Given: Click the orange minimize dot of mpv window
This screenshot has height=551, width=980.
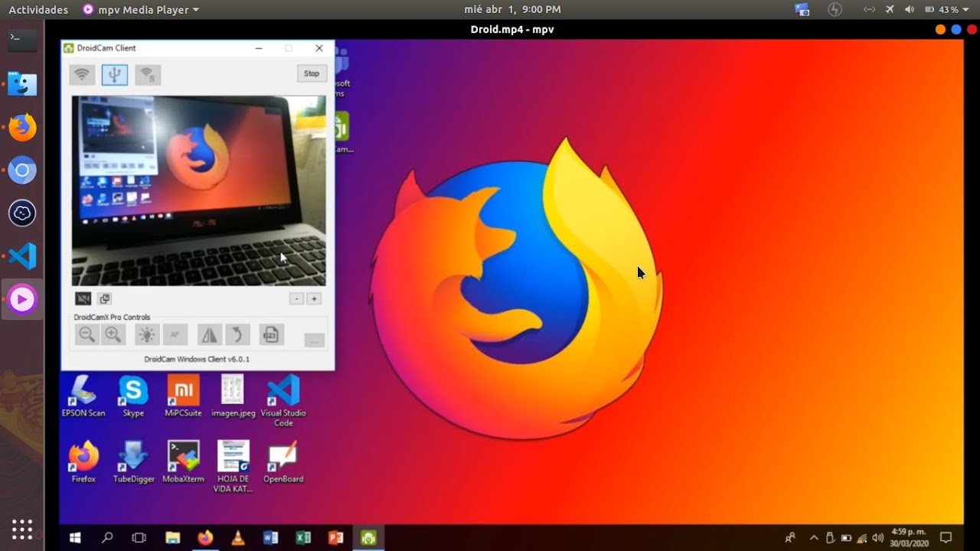Looking at the screenshot, I should tap(940, 30).
